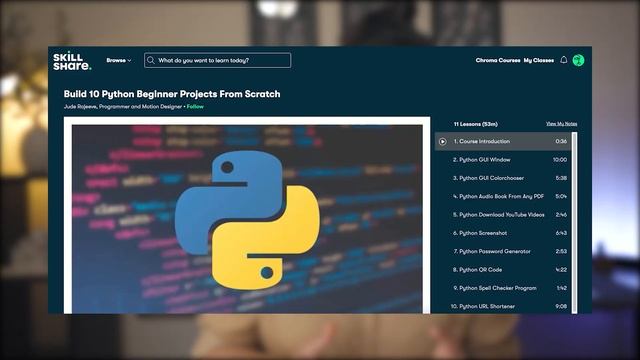Select lesson 9. Python Spell Checker Program

tap(503, 288)
